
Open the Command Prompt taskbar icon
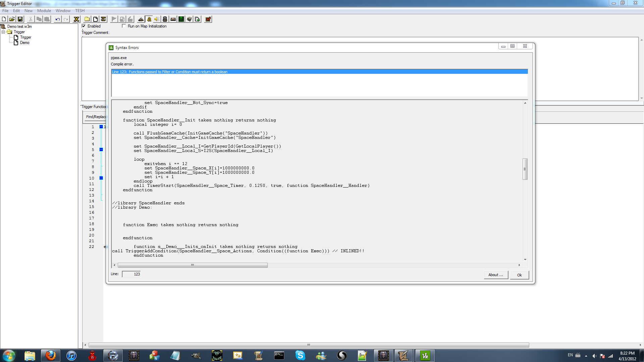(279, 355)
